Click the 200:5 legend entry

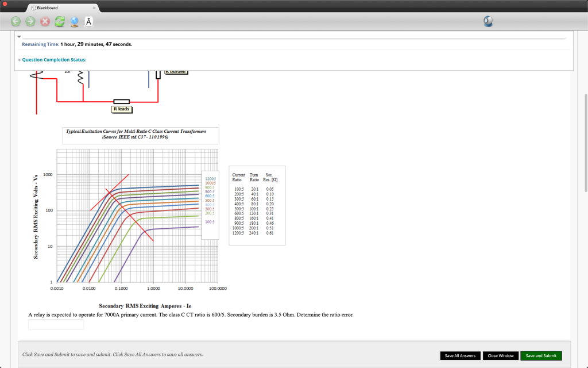point(210,213)
